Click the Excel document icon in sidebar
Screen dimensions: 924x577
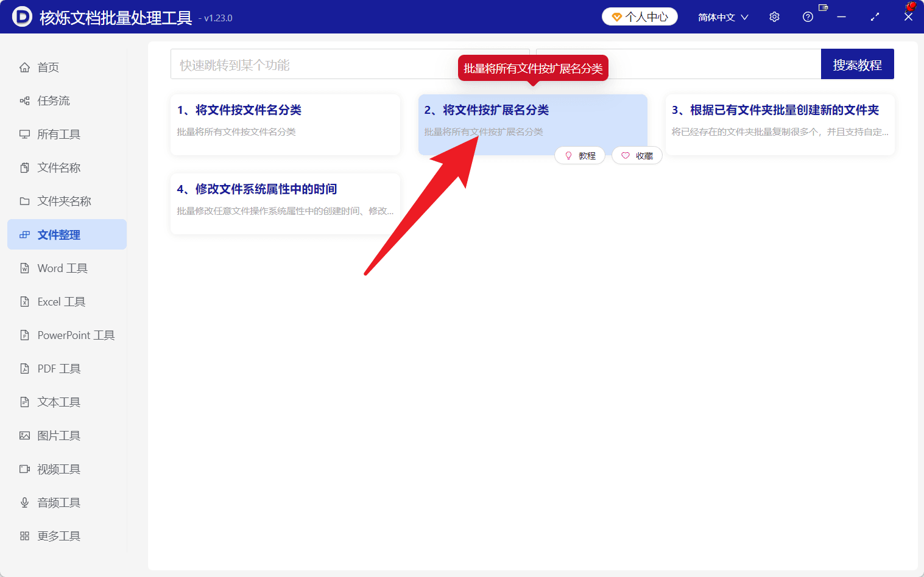pos(24,302)
